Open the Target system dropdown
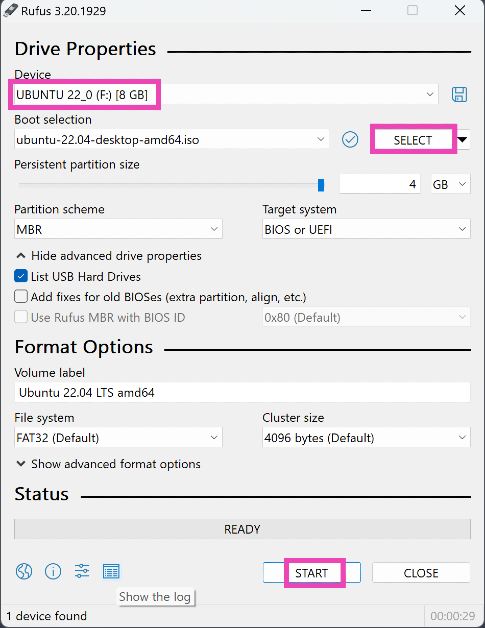The width and height of the screenshot is (485, 628). click(x=366, y=229)
